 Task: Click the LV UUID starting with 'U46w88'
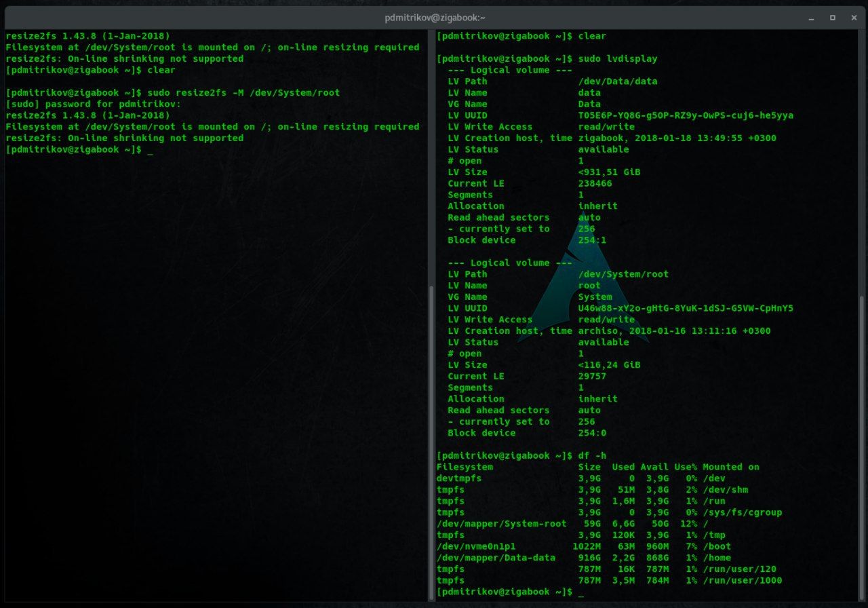[686, 309]
